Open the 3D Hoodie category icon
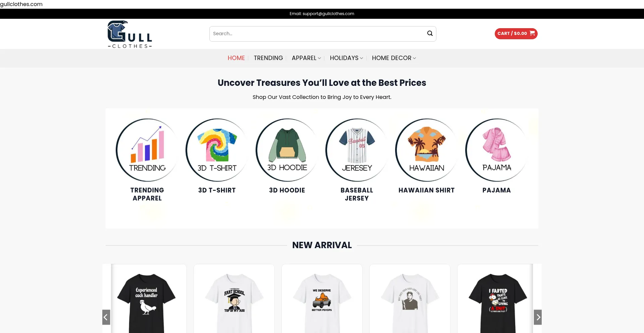Image resolution: width=644 pixels, height=333 pixels. pos(287,150)
